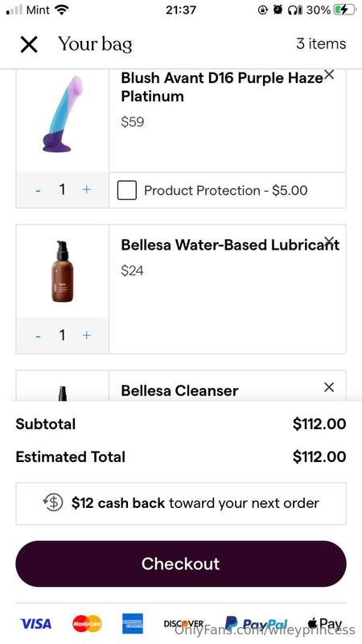362x644 pixels.
Task: Remove Bellesa Water-Based Lubricant from bag
Action: click(x=329, y=241)
